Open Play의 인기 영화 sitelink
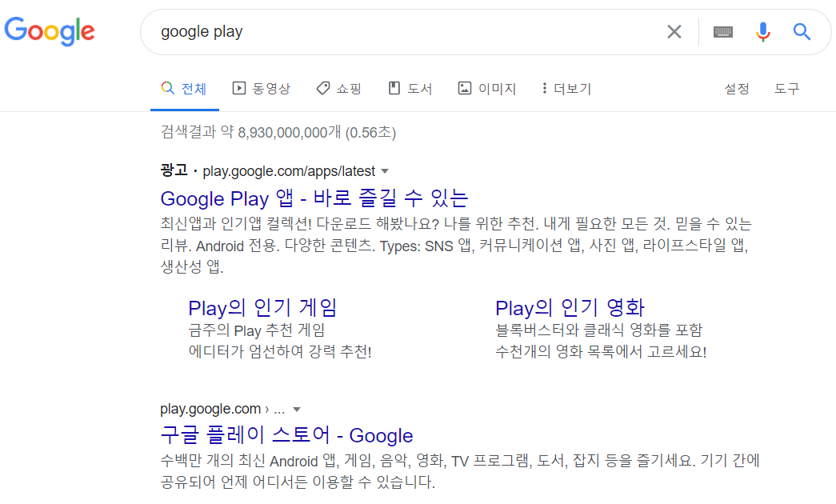This screenshot has height=504, width=836. click(x=570, y=308)
